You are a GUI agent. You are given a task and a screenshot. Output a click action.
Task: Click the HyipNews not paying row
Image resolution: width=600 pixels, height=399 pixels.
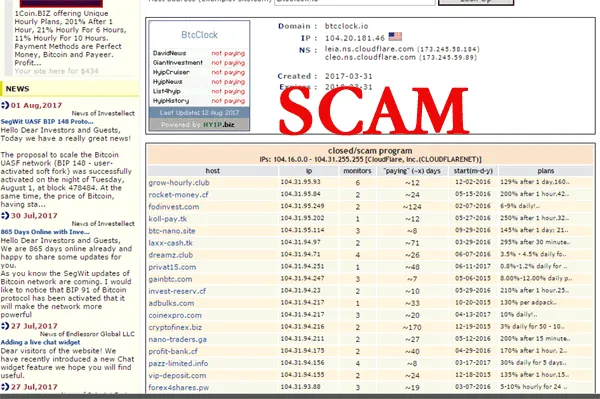pos(199,82)
